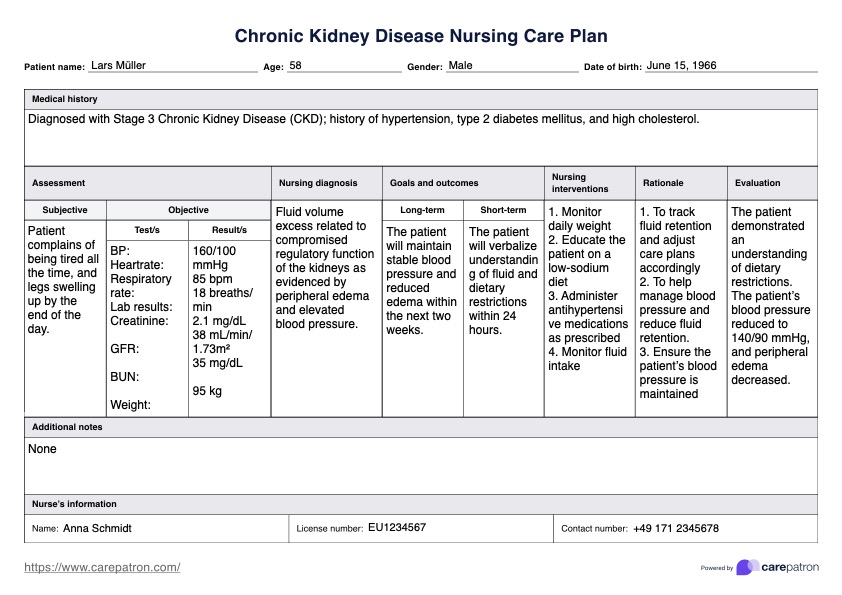This screenshot has width=842, height=595.
Task: Select the Age field showing 58
Action: (343, 66)
